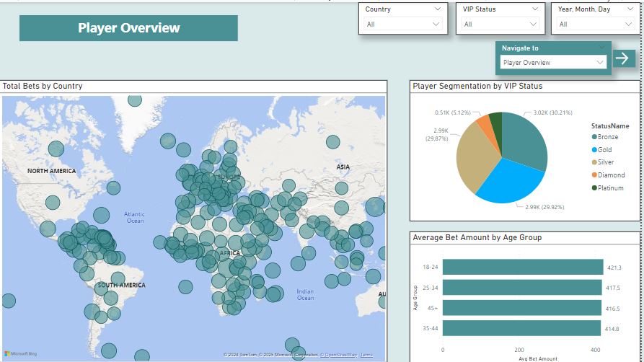644x362 pixels.
Task: Click the Age Group axis title
Action: (x=415, y=298)
